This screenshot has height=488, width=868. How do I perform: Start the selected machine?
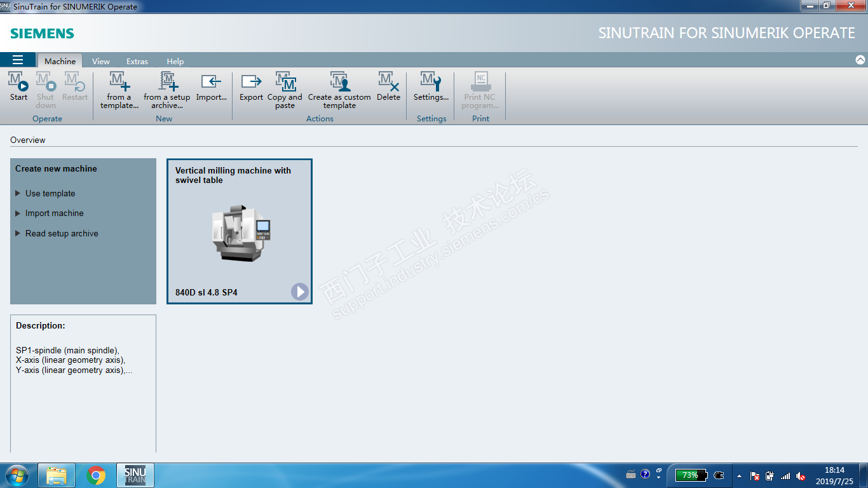pyautogui.click(x=18, y=86)
